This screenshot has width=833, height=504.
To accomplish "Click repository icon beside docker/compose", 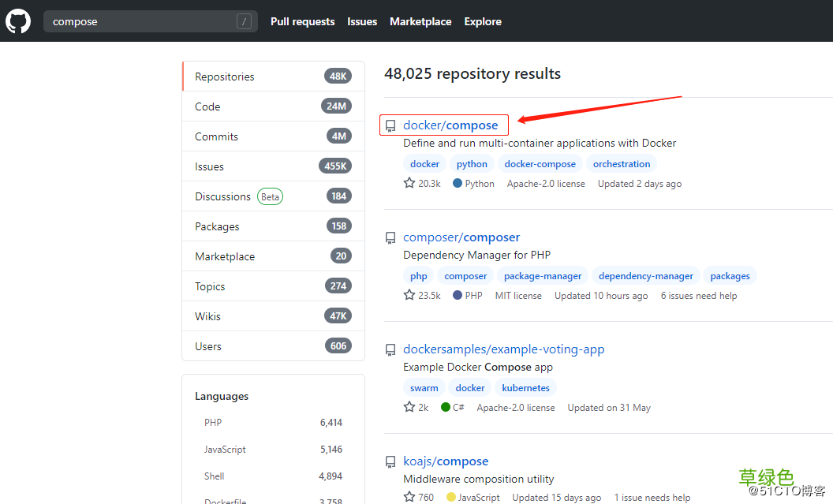I will 390,126.
